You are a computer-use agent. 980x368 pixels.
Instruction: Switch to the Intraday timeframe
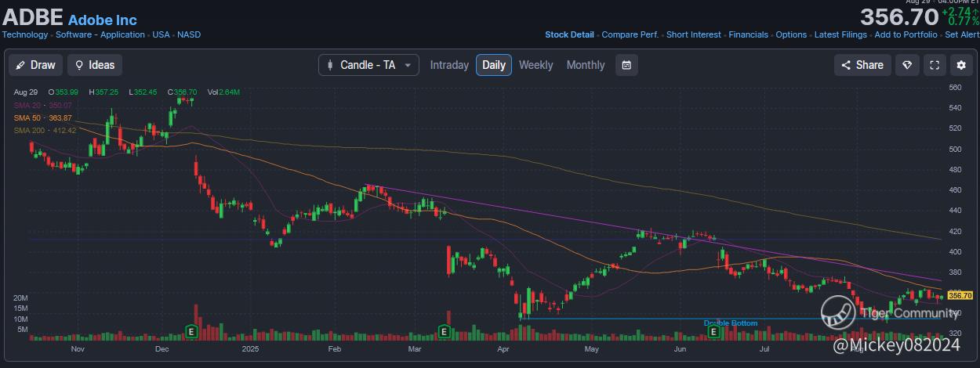tap(449, 65)
